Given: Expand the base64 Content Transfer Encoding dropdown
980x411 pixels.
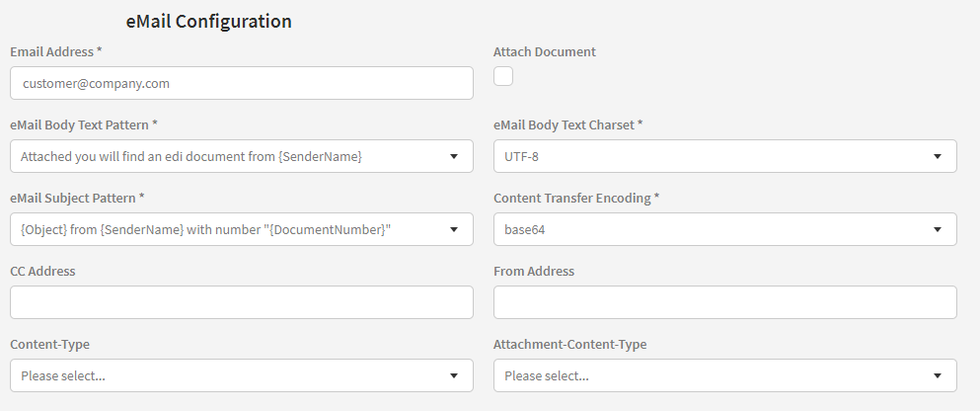Looking at the screenshot, I should coord(724,229).
